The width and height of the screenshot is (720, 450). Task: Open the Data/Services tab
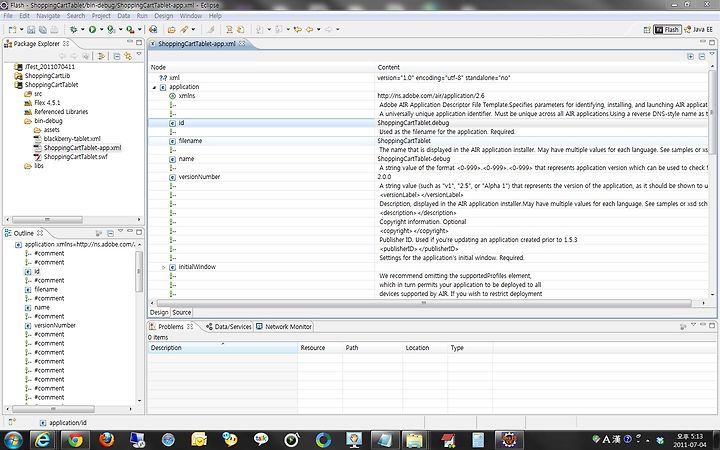(229, 326)
